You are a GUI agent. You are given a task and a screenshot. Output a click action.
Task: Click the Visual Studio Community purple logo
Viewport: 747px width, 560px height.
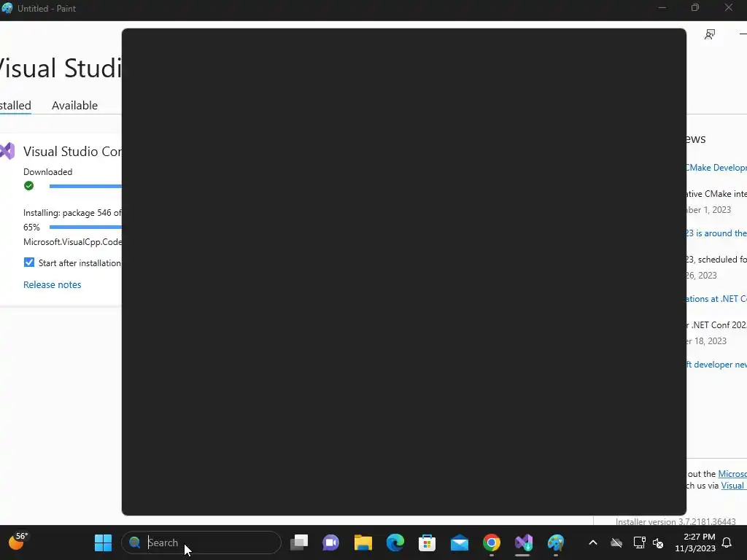coord(7,152)
